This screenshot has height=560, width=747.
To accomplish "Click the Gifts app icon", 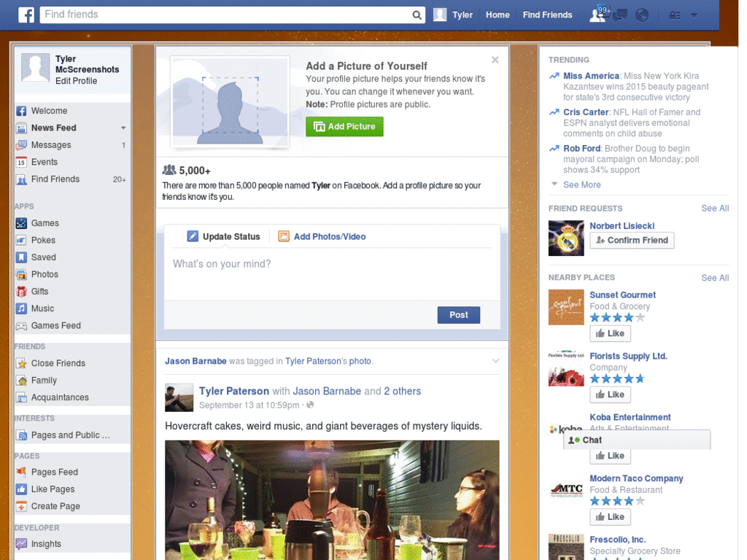I will [x=21, y=292].
